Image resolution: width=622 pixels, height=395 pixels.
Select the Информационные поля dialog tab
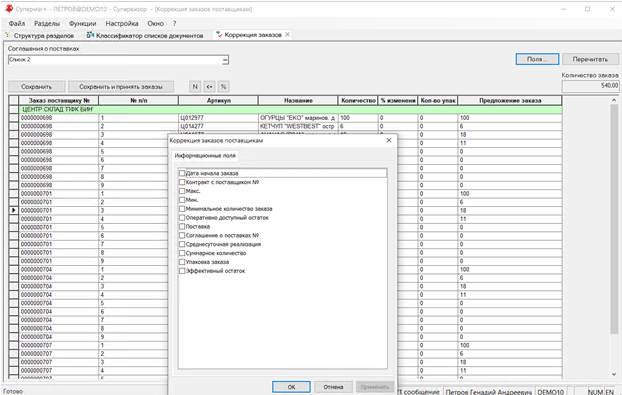[205, 155]
